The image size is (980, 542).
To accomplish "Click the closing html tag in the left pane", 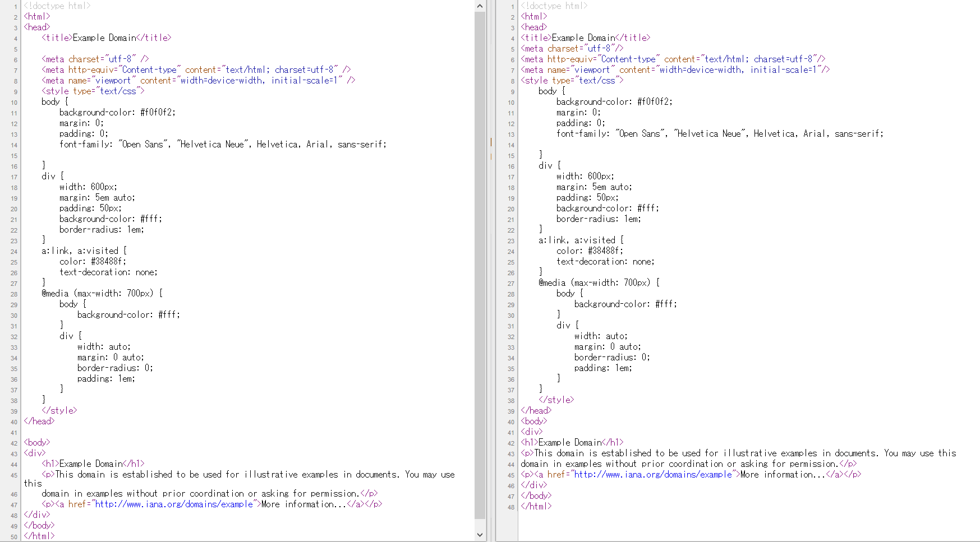I will (39, 536).
